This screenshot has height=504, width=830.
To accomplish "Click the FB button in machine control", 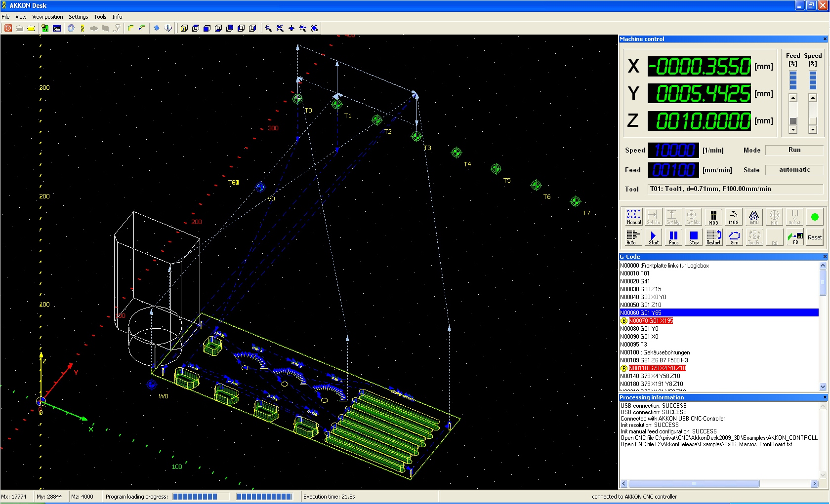I will pos(795,237).
